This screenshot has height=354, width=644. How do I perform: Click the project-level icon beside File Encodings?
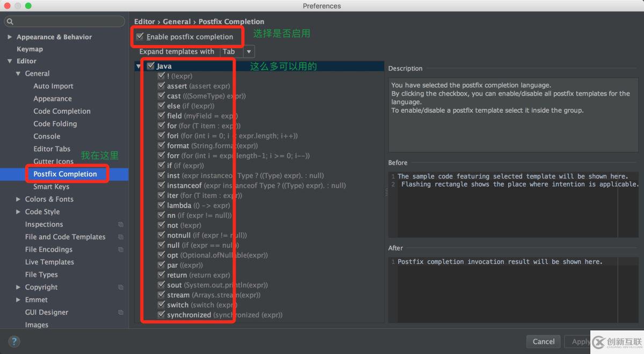coord(121,250)
